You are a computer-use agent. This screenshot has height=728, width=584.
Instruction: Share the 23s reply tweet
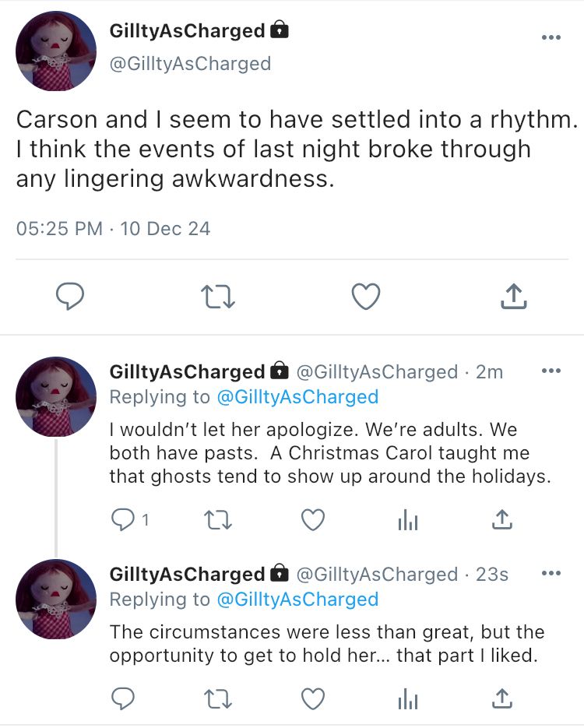[501, 698]
